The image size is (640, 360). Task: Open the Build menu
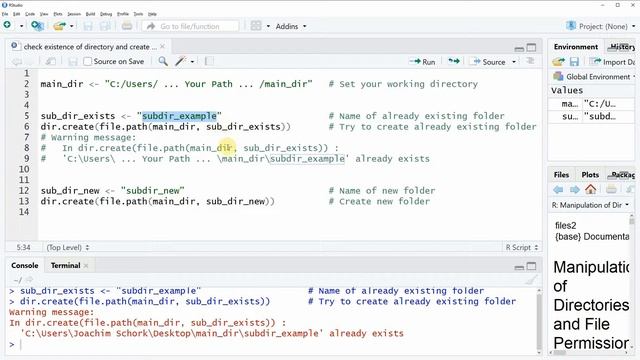click(x=90, y=14)
